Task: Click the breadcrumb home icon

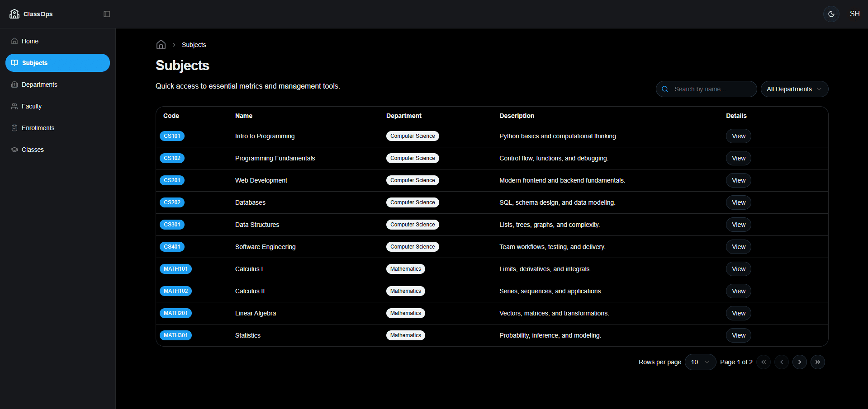Action: pos(161,45)
